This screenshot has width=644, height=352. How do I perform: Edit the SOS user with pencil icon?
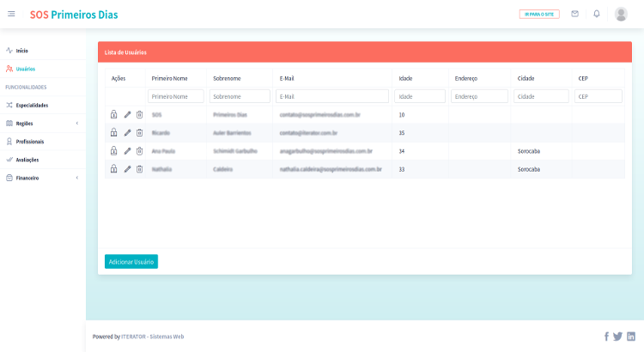[127, 114]
